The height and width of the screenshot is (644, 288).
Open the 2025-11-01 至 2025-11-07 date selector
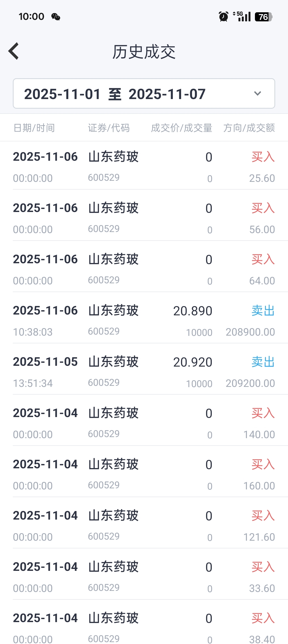(115, 94)
